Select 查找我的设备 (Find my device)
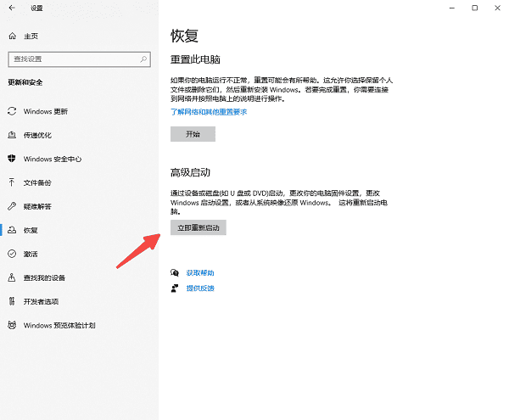 pos(46,277)
